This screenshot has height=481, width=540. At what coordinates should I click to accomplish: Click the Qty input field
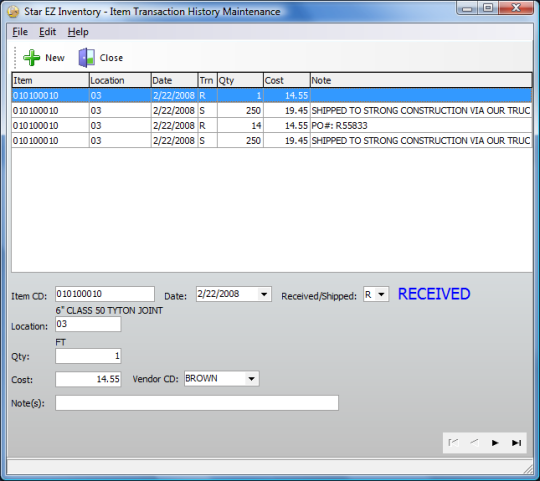point(88,356)
